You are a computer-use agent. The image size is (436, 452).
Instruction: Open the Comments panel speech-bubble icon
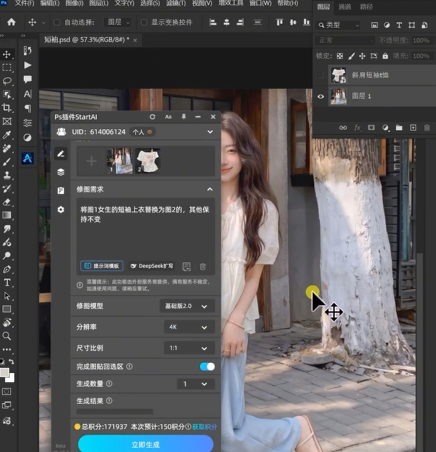27,79
